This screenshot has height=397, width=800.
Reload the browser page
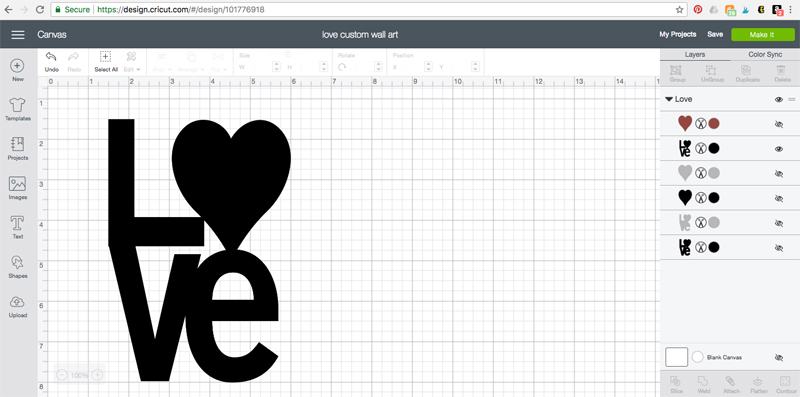point(40,9)
